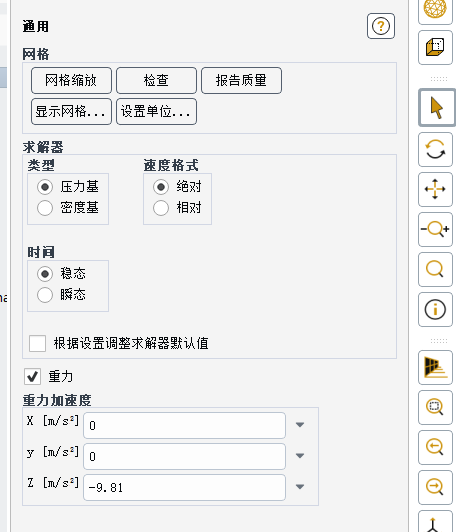Uncheck the 重力 gravity checkbox
This screenshot has width=456, height=532.
(33, 376)
